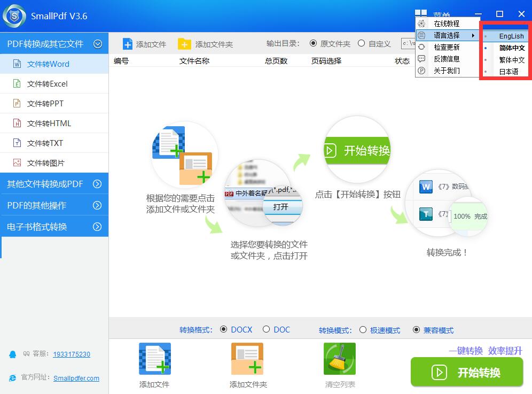Click the 编号 column header
Screen dimensions: 532x394
click(x=121, y=61)
